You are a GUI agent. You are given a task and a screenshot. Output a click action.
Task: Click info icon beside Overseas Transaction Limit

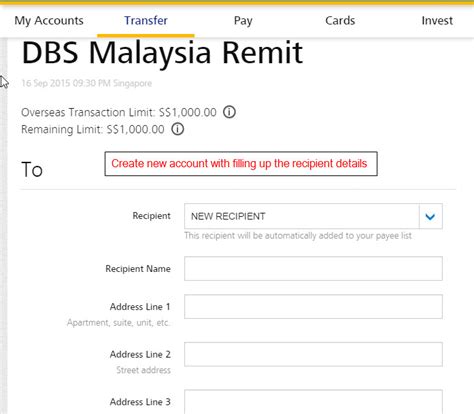tap(229, 112)
